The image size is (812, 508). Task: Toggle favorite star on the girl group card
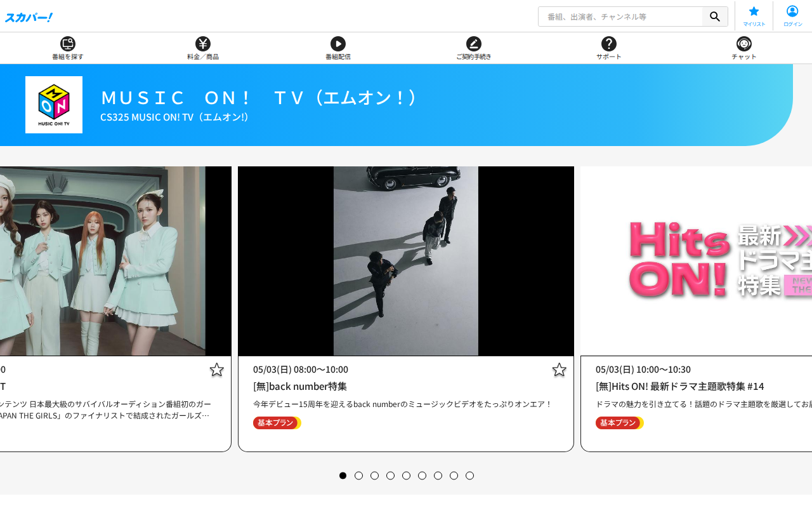click(x=216, y=370)
